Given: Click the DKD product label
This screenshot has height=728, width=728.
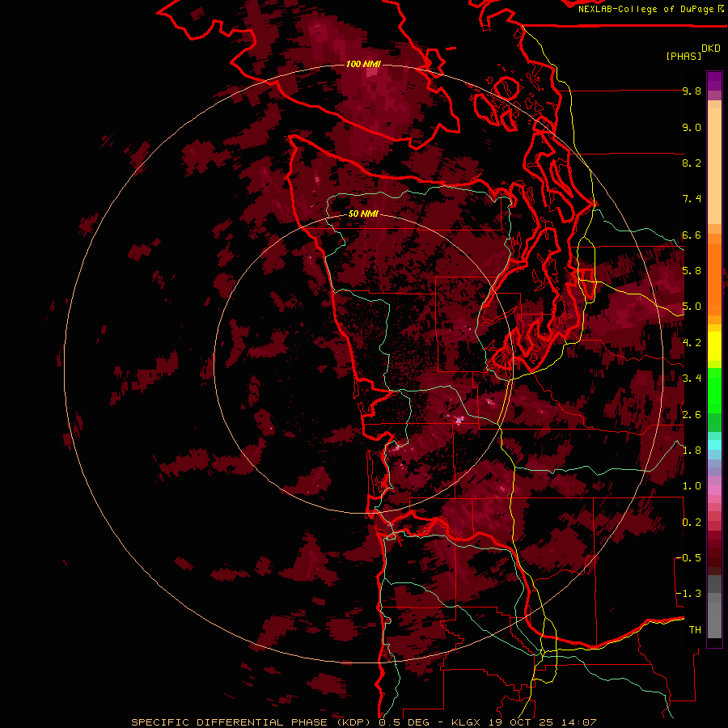Looking at the screenshot, I should click(x=711, y=49).
